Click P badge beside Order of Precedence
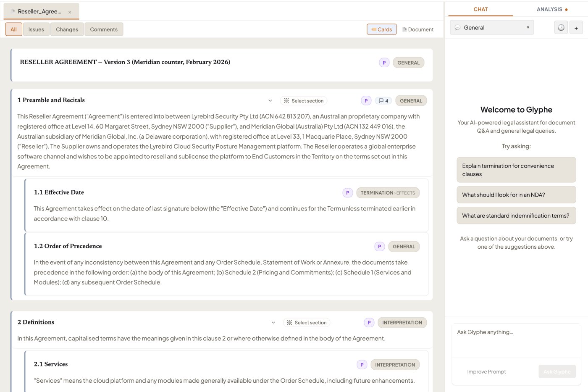Viewport: 588px width, 392px height. tap(380, 247)
